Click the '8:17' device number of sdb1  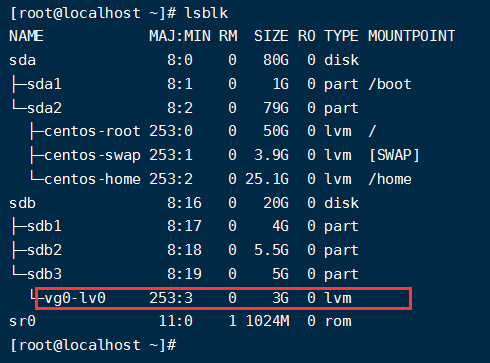click(x=184, y=226)
